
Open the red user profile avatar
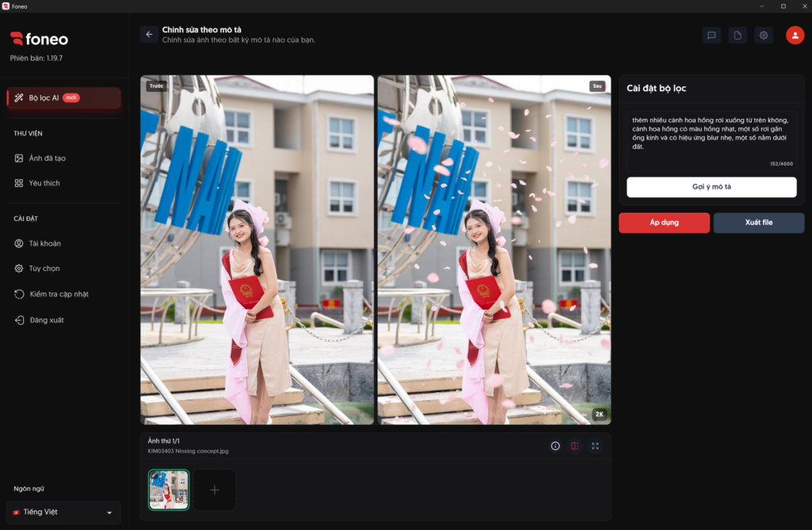tap(795, 35)
